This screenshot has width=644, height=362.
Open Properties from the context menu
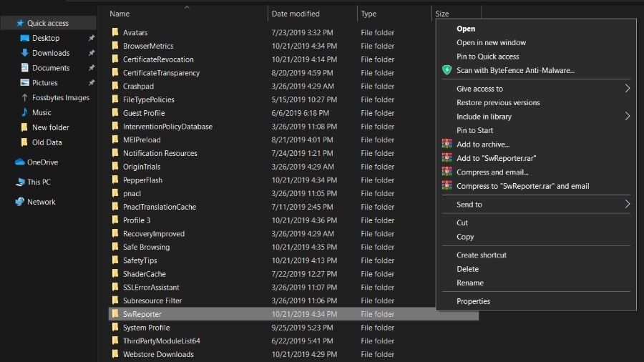pyautogui.click(x=473, y=301)
